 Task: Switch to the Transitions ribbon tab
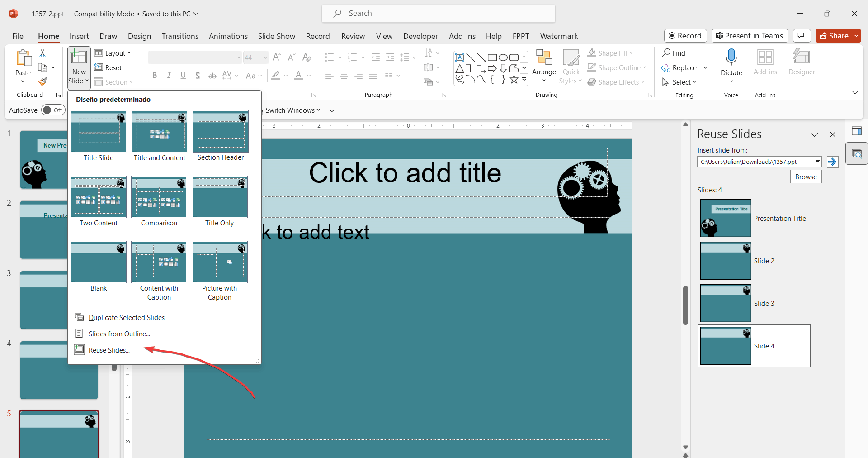pyautogui.click(x=180, y=36)
